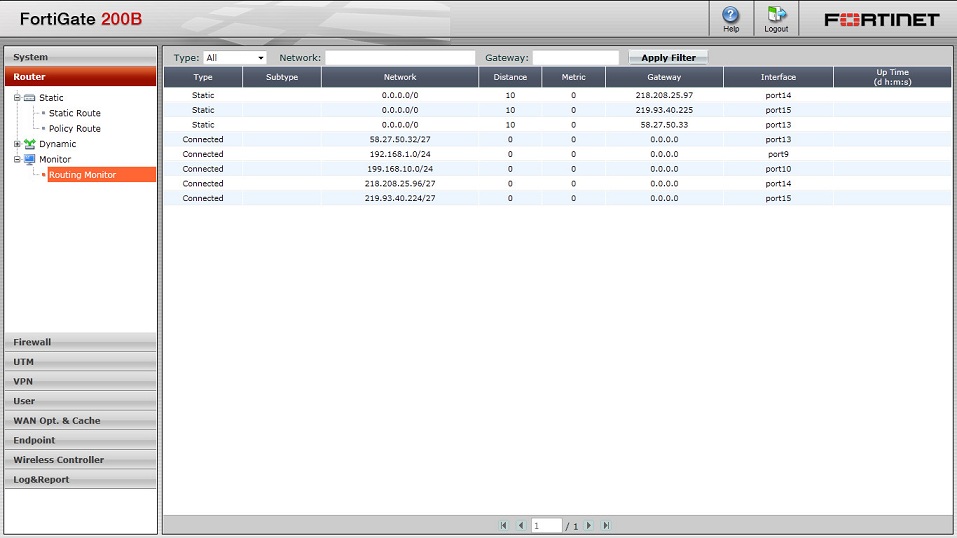This screenshot has width=957, height=538.
Task: Open the System menu section
Action: tap(81, 57)
